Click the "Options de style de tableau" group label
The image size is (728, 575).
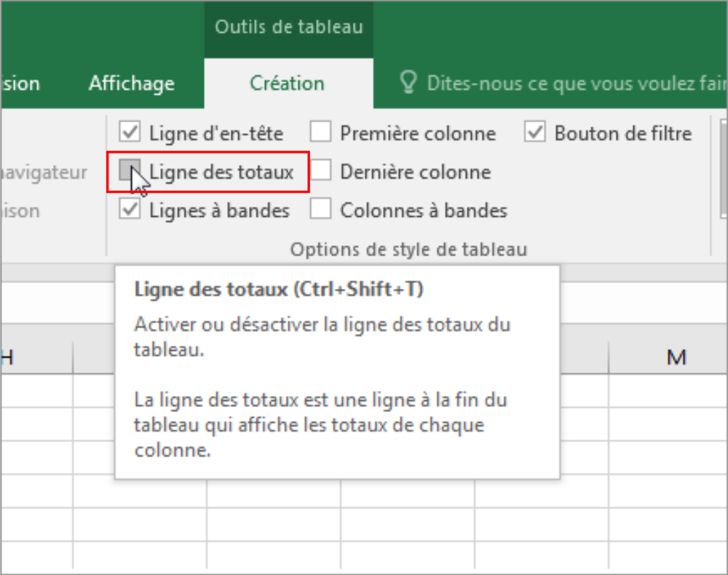click(408, 249)
